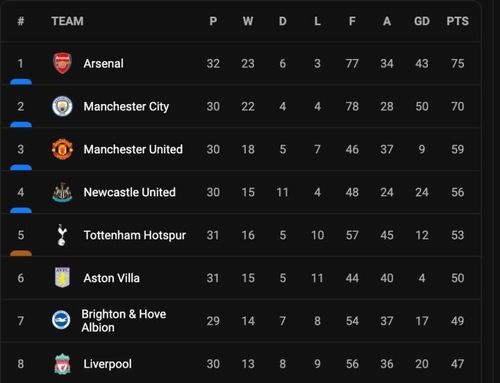
Task: Click the Manchester City club crest
Action: tap(62, 106)
